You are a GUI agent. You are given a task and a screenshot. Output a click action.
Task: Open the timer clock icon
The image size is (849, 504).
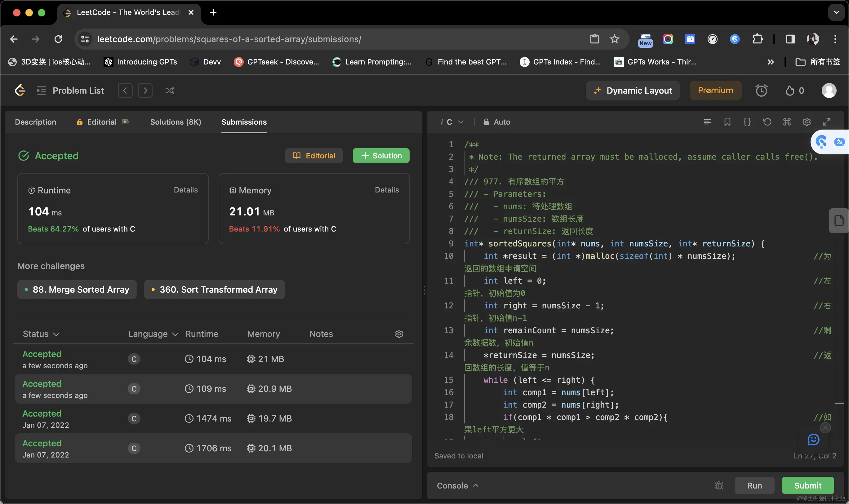pos(761,91)
